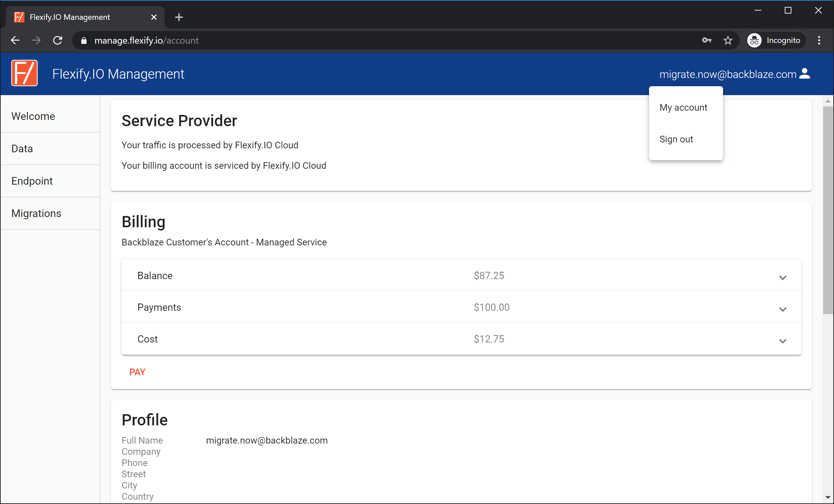Click the Flexify.IO Management header title
Screen dimensions: 834x504
118,74
